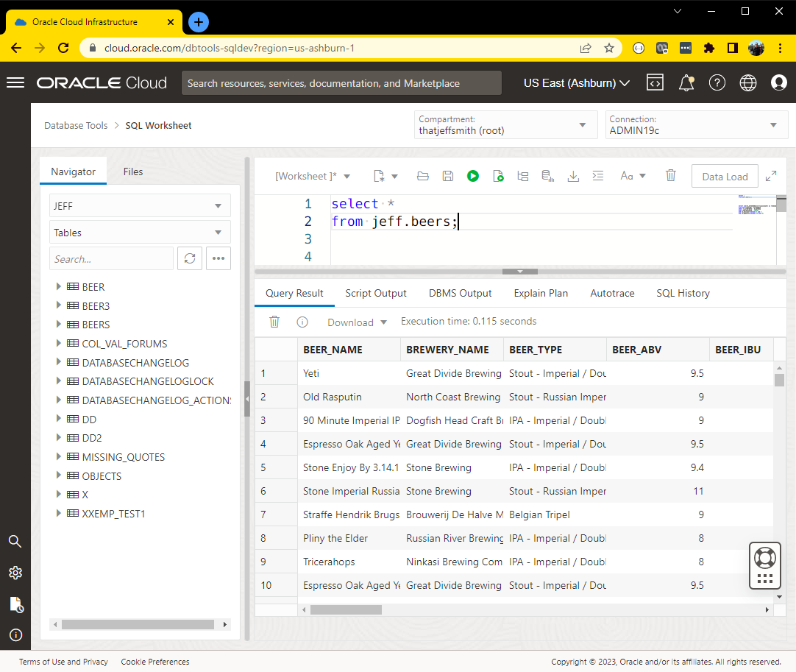Click the Data Load button
Screen dimensions: 796x672
tap(725, 176)
